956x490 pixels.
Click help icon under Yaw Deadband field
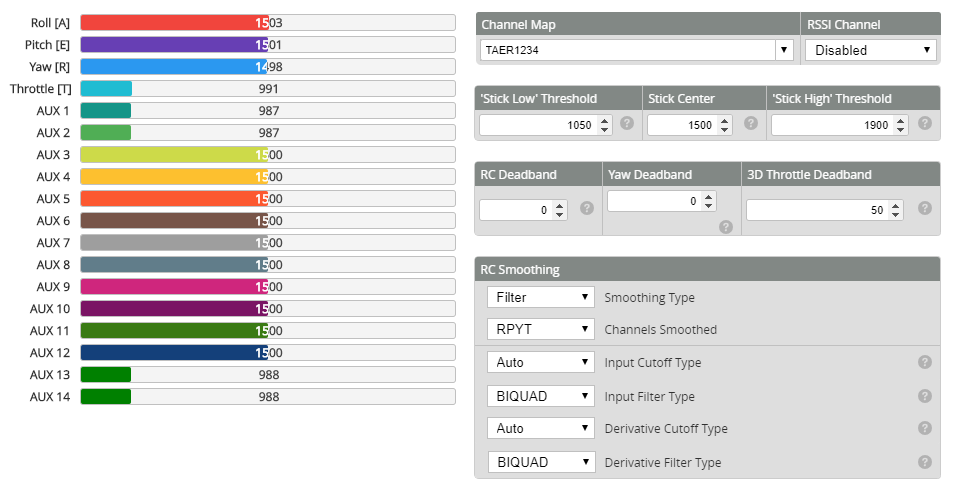726,227
